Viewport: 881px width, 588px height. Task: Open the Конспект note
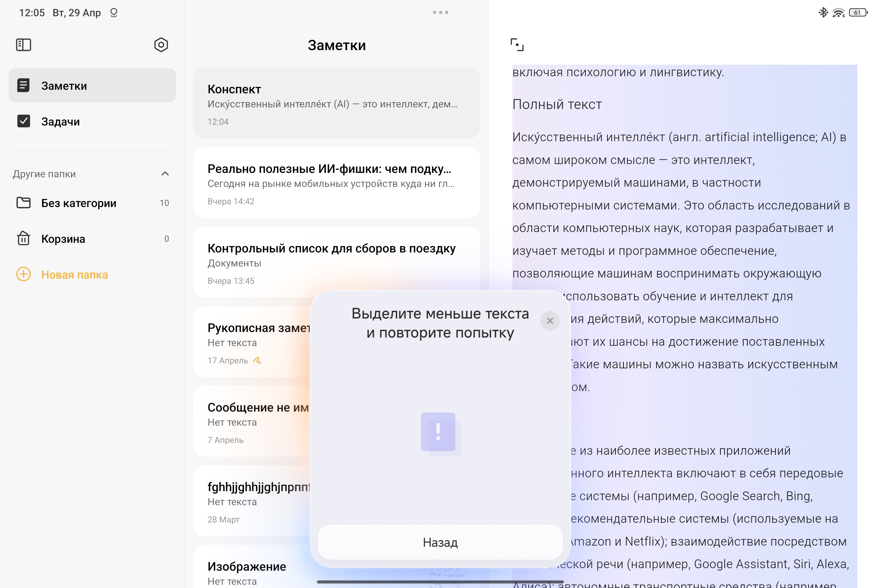(336, 103)
